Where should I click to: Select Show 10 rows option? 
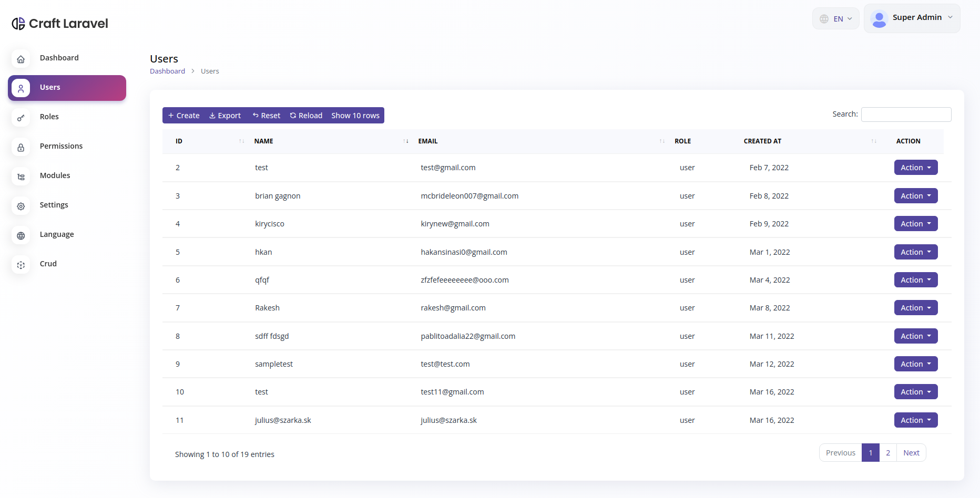coord(355,116)
